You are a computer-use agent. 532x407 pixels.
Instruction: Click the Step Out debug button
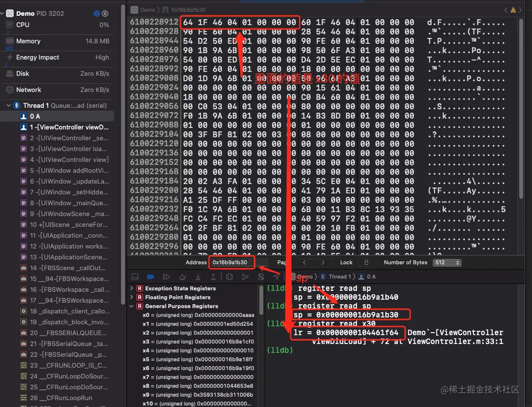click(x=213, y=277)
